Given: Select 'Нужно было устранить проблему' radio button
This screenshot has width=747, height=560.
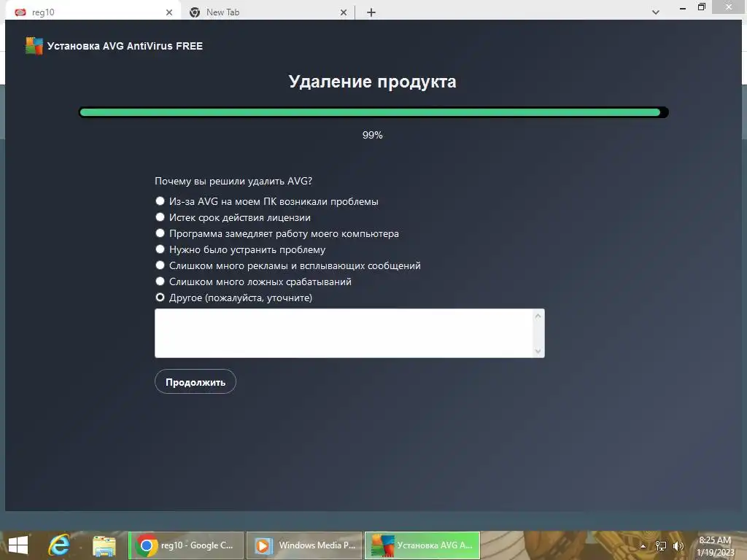Looking at the screenshot, I should click(x=160, y=249).
